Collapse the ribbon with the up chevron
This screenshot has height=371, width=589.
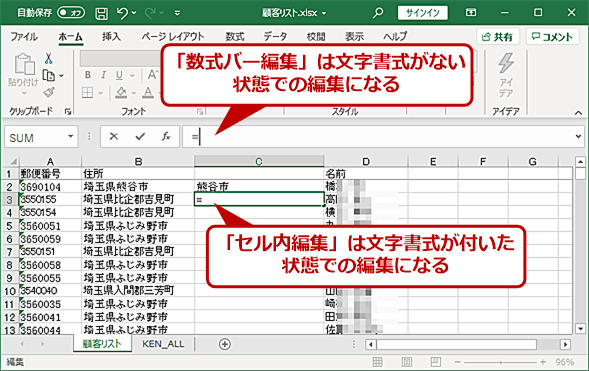(x=578, y=112)
